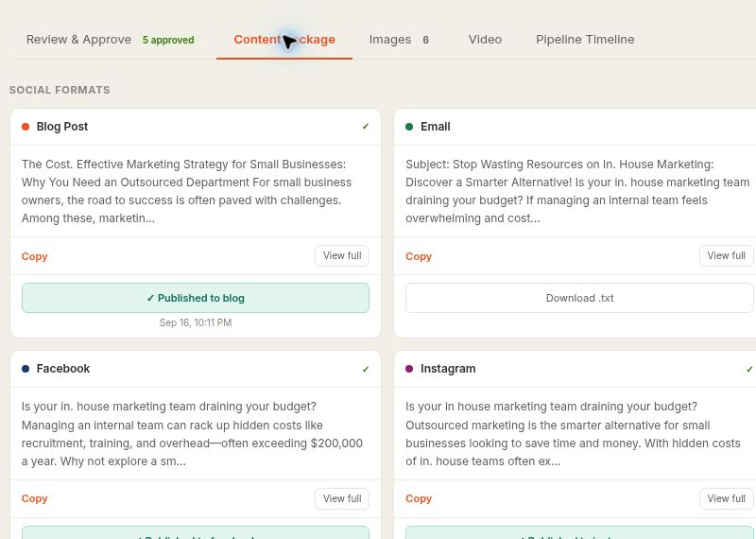The image size is (756, 539).
Task: Click the green dot beside Email
Action: [x=409, y=127]
